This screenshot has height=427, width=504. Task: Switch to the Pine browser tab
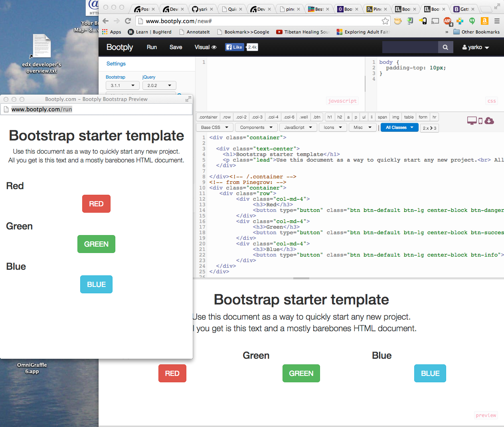(x=377, y=9)
